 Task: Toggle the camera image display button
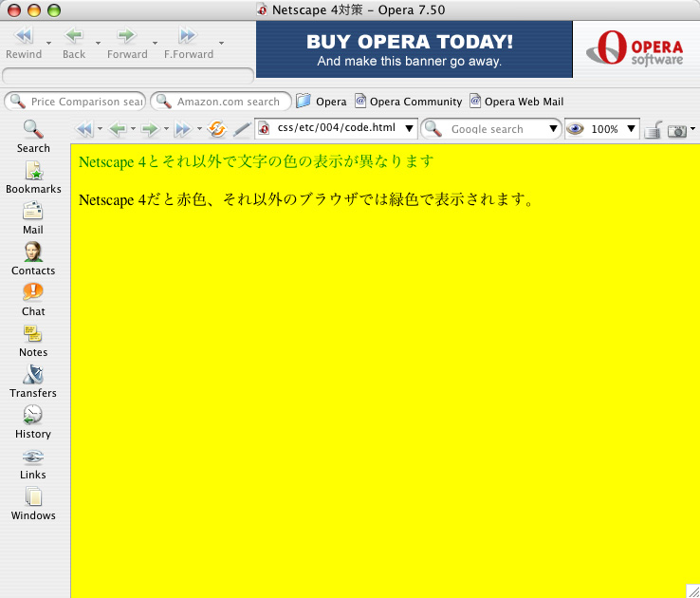coord(676,129)
